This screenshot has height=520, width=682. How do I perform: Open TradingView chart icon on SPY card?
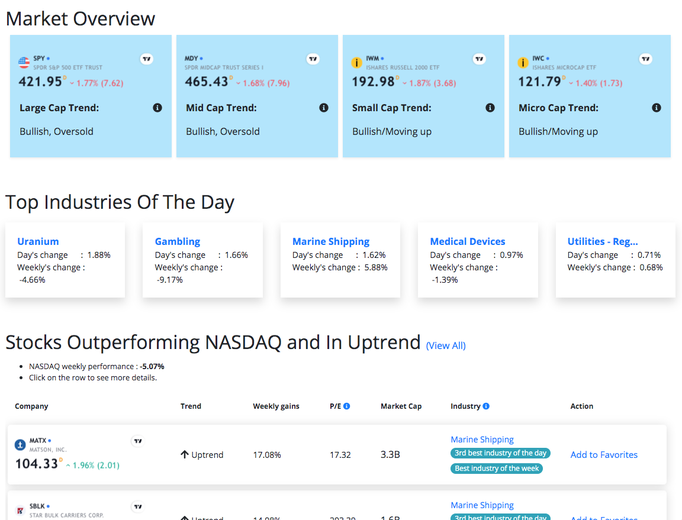coord(147,59)
